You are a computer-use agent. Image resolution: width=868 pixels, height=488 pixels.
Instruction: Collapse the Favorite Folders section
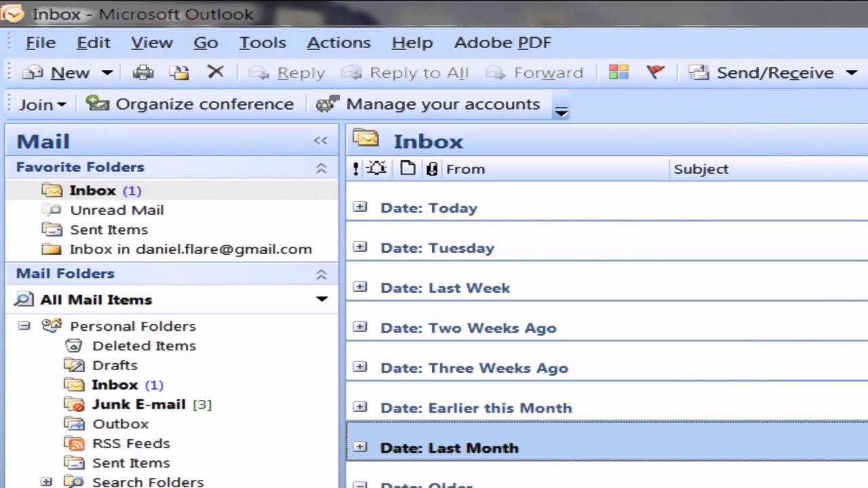point(321,168)
